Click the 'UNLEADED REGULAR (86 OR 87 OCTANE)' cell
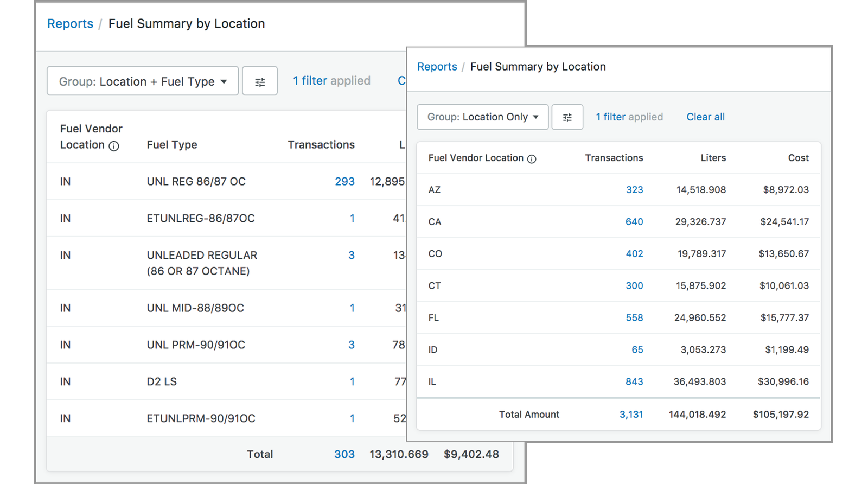Screen dimensions: 868x484 click(x=202, y=263)
